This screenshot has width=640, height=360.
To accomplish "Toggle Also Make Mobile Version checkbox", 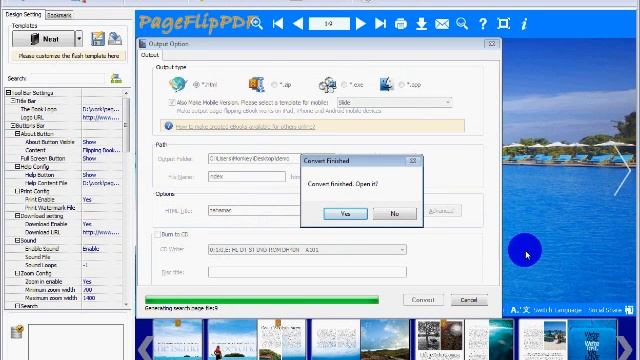I will [172, 102].
